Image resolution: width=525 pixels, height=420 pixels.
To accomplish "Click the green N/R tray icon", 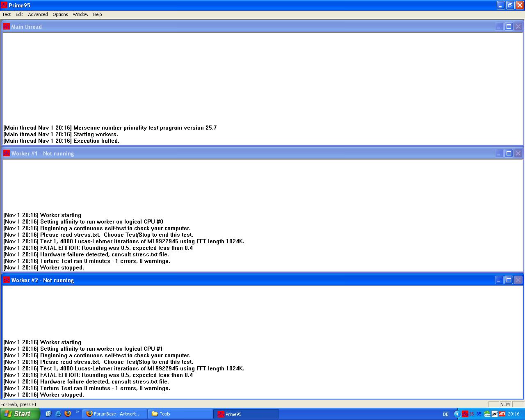I will [x=487, y=414].
